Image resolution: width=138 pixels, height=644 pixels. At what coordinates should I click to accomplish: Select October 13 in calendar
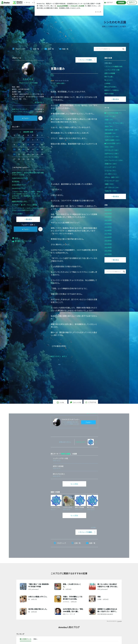click(14, 149)
